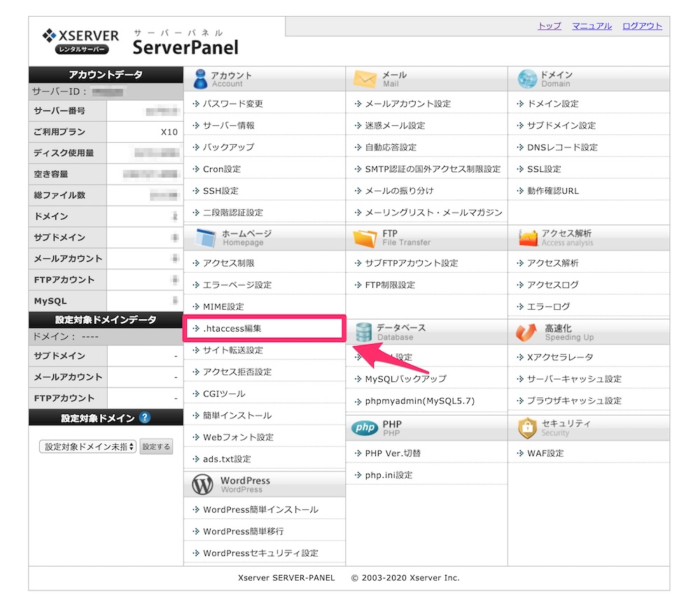Click the Homepage window icon
The image size is (700, 610).
206,238
